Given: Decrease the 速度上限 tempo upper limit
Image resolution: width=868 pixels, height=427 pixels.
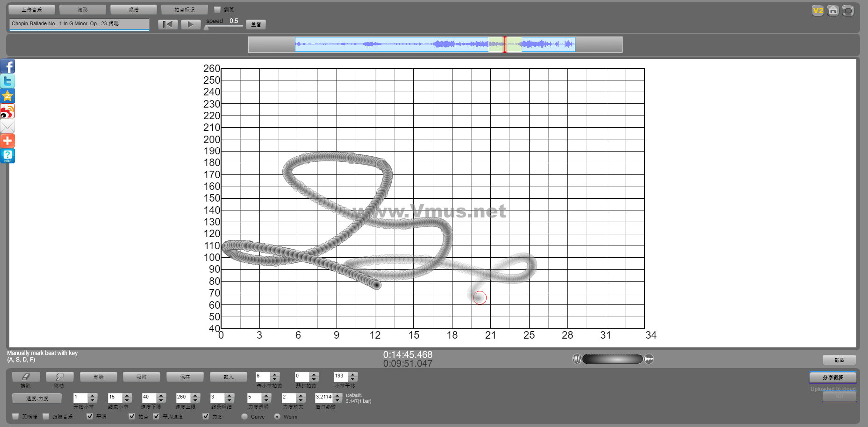Looking at the screenshot, I should click(x=195, y=400).
